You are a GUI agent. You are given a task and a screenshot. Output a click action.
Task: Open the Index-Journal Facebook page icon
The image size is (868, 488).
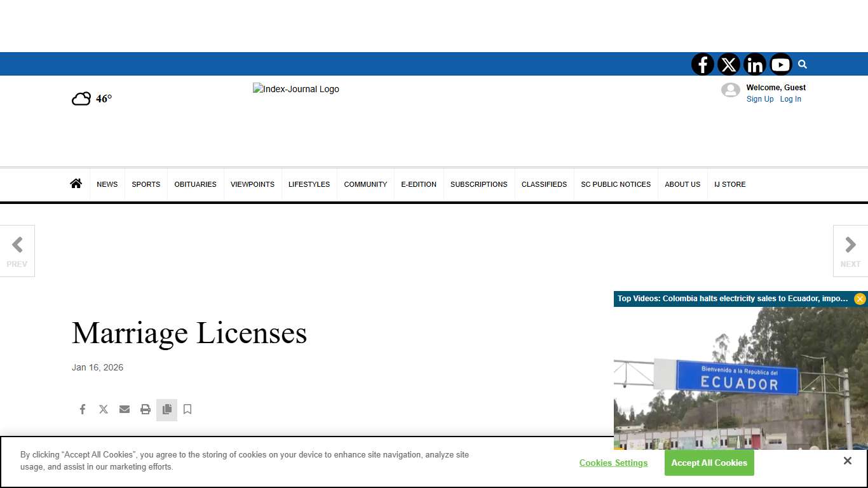[703, 64]
